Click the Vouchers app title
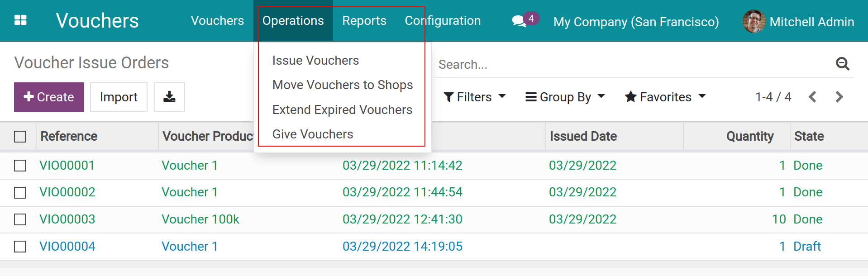The image size is (868, 276). tap(97, 21)
